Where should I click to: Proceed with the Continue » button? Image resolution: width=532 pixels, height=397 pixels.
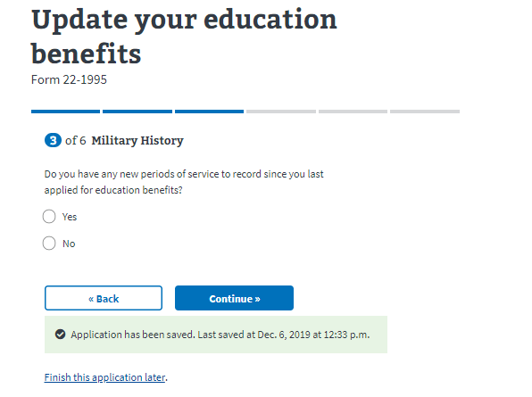coord(234,298)
